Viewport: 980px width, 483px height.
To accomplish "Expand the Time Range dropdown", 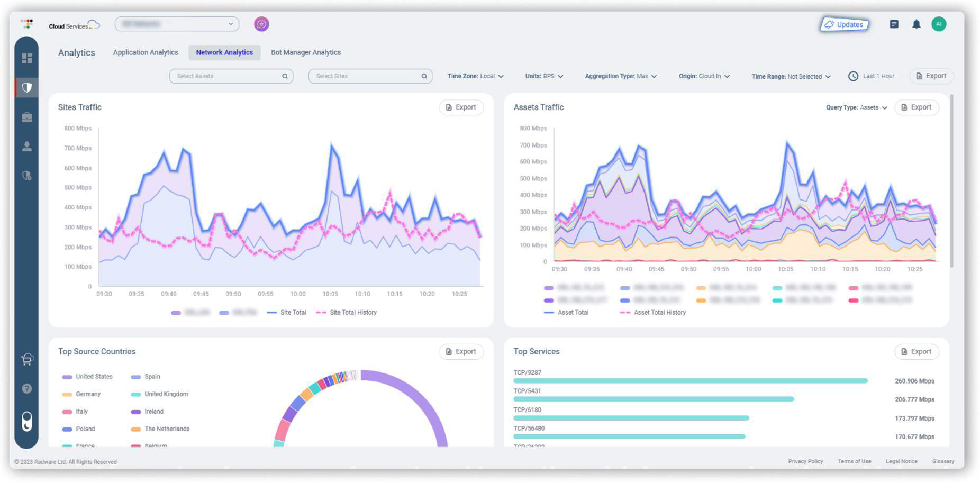I will [791, 77].
